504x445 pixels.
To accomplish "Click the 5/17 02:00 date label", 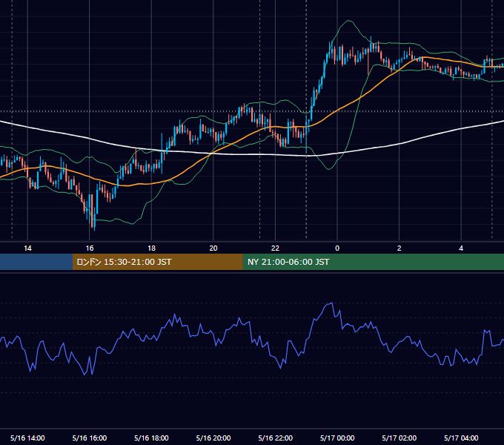I will pos(399,438).
